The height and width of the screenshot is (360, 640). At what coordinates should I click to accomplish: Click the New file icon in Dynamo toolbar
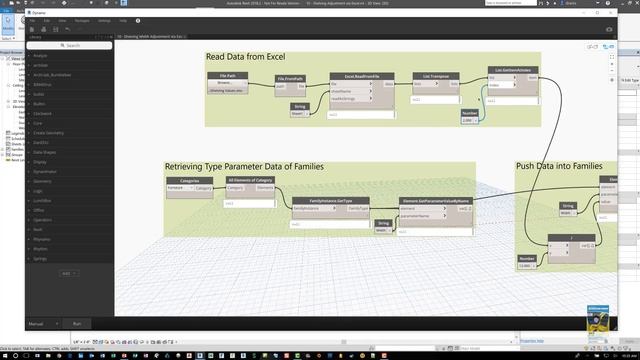(x=32, y=29)
